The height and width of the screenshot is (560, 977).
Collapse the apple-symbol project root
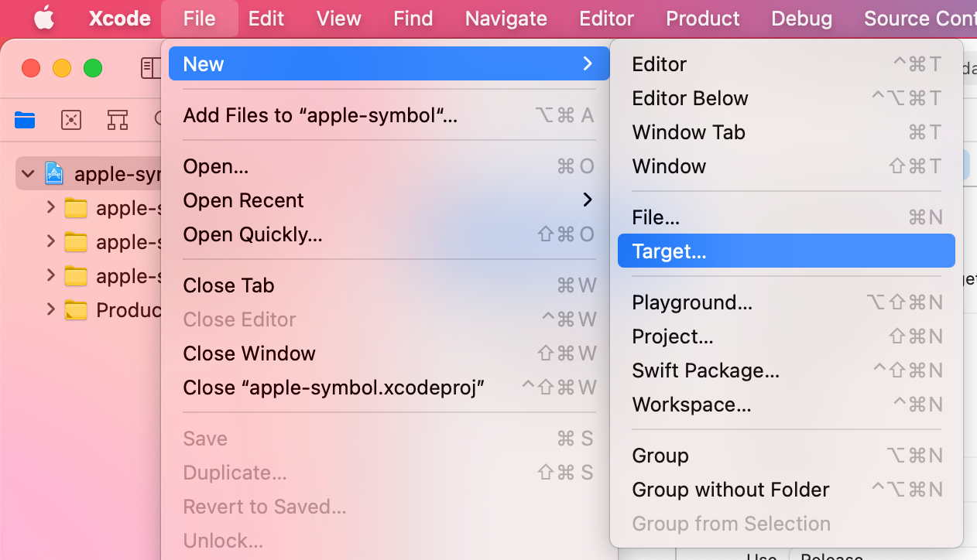tap(29, 174)
